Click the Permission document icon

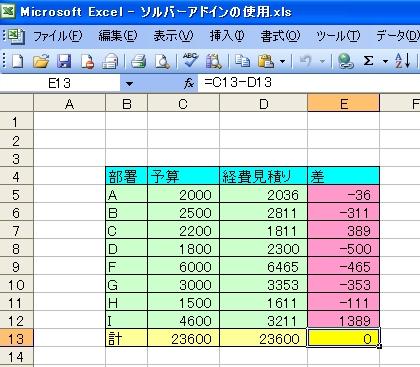87,62
